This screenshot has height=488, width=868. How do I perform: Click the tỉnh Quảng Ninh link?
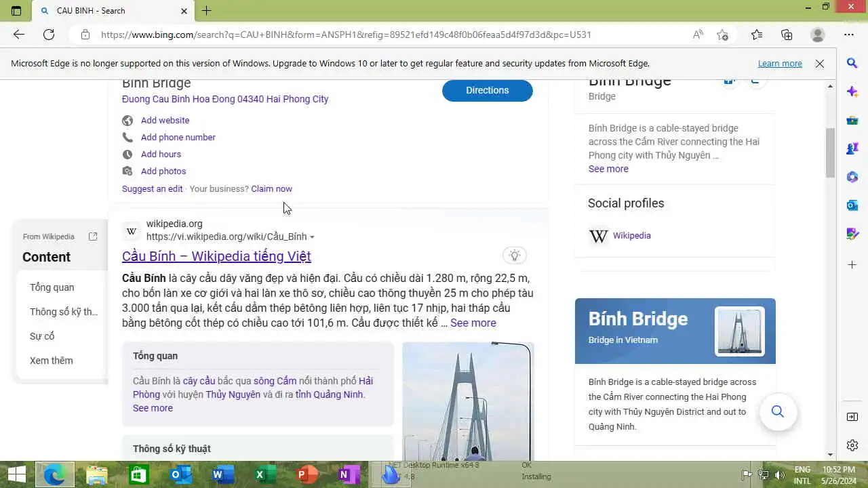[329, 394]
